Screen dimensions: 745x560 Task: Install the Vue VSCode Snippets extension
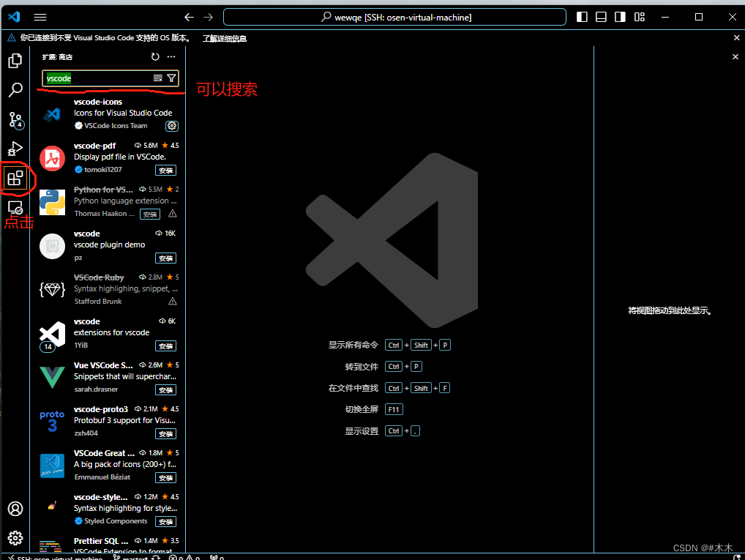point(165,390)
